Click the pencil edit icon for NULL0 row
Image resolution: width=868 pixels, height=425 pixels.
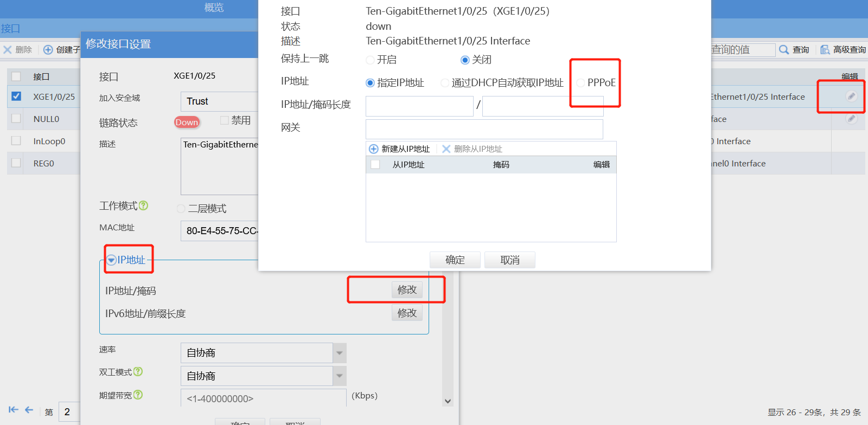851,119
